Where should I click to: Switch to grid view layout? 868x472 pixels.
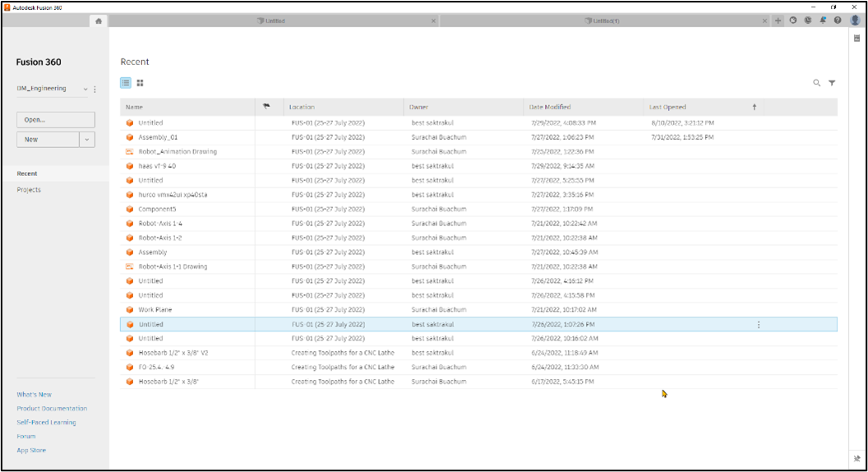click(141, 83)
